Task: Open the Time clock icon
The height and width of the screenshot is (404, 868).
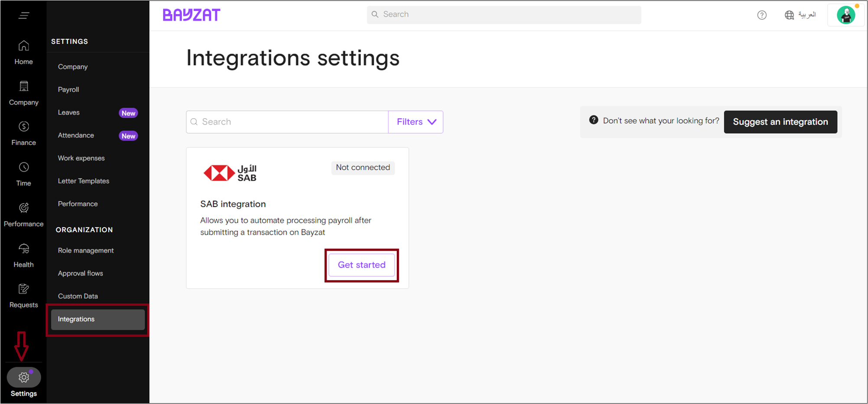Action: tap(24, 167)
